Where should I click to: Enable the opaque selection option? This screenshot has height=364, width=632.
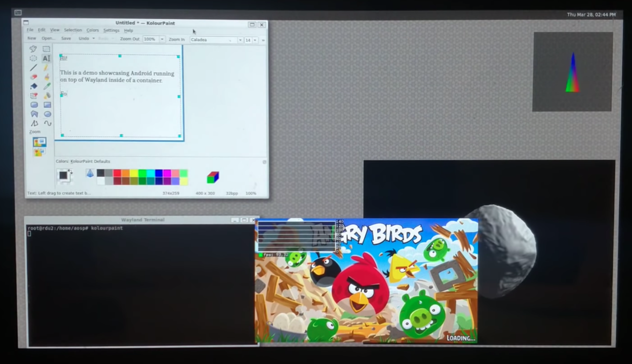(x=39, y=142)
